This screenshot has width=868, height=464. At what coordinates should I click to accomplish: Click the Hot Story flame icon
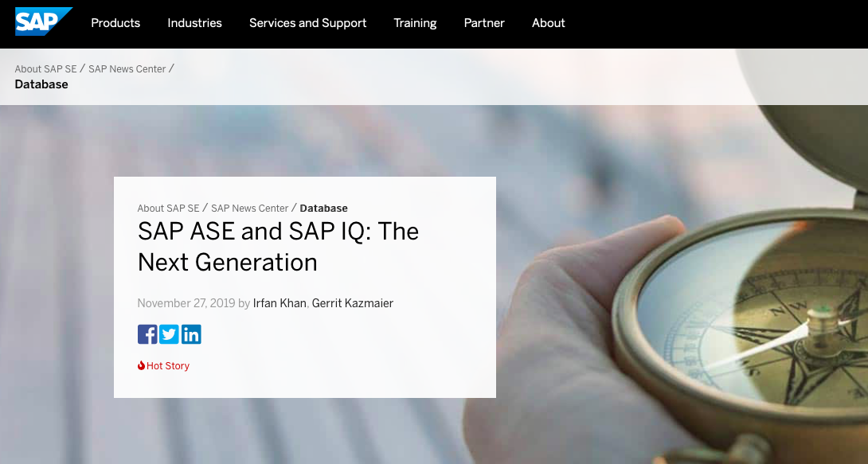point(141,365)
